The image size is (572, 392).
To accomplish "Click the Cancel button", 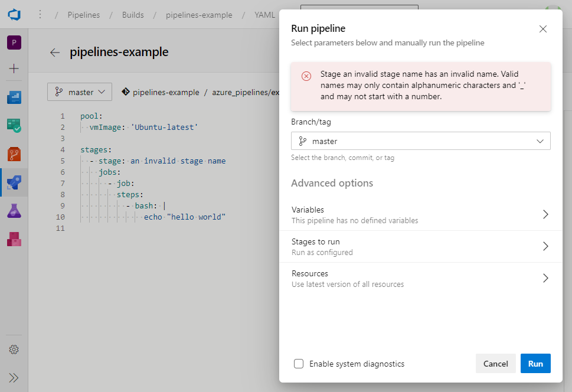I will pyautogui.click(x=495, y=364).
